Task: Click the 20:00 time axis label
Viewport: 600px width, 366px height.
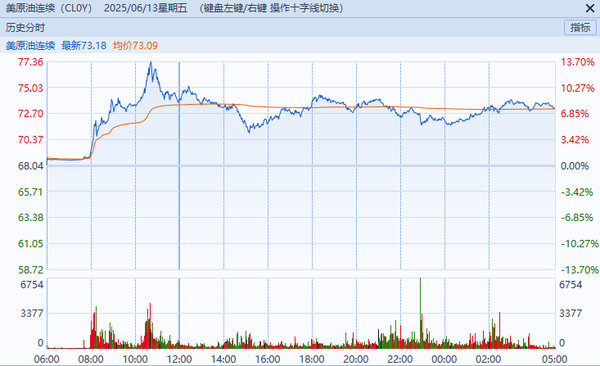Action: point(356,359)
